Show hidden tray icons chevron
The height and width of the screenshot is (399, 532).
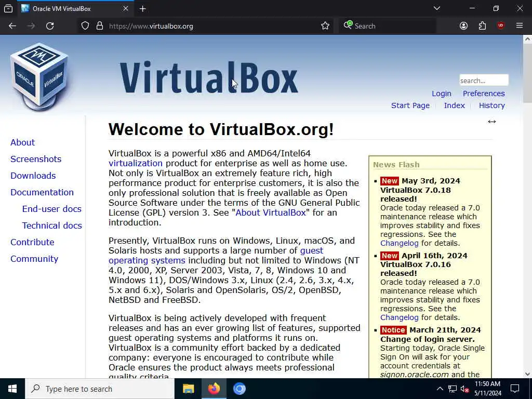point(440,389)
